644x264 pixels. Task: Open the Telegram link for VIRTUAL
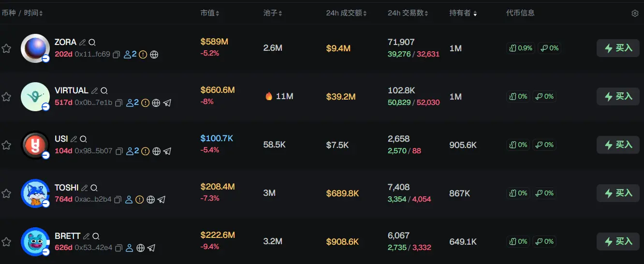click(167, 103)
